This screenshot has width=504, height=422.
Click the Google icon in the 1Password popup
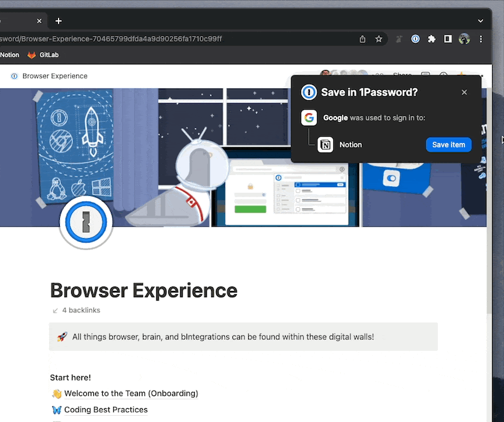(309, 117)
